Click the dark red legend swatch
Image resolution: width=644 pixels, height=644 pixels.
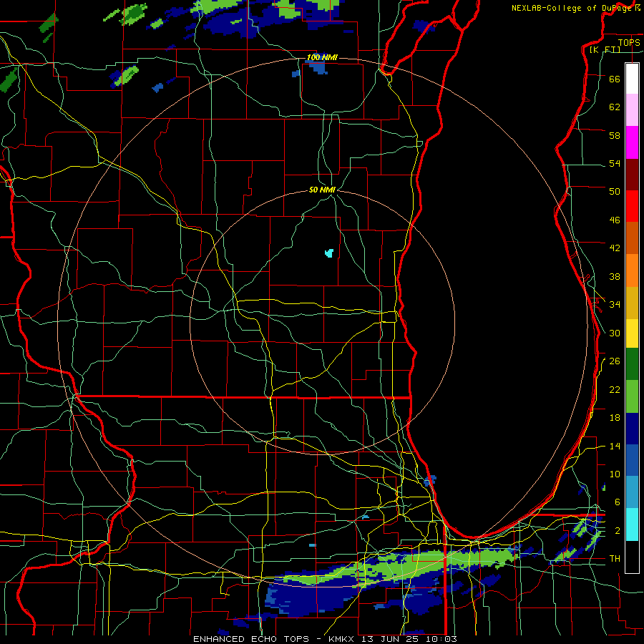632,175
